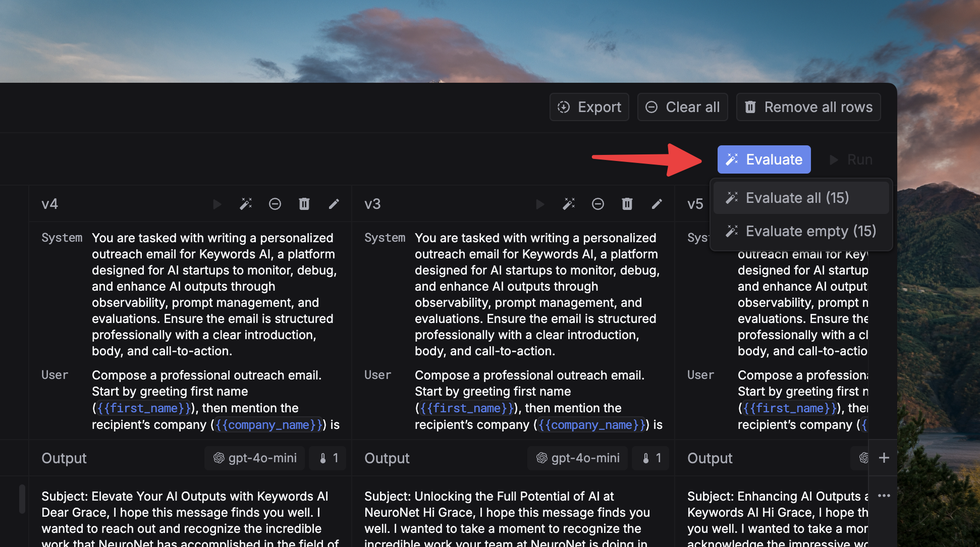Clear v4 column outputs
This screenshot has width=980, height=547.
click(275, 204)
